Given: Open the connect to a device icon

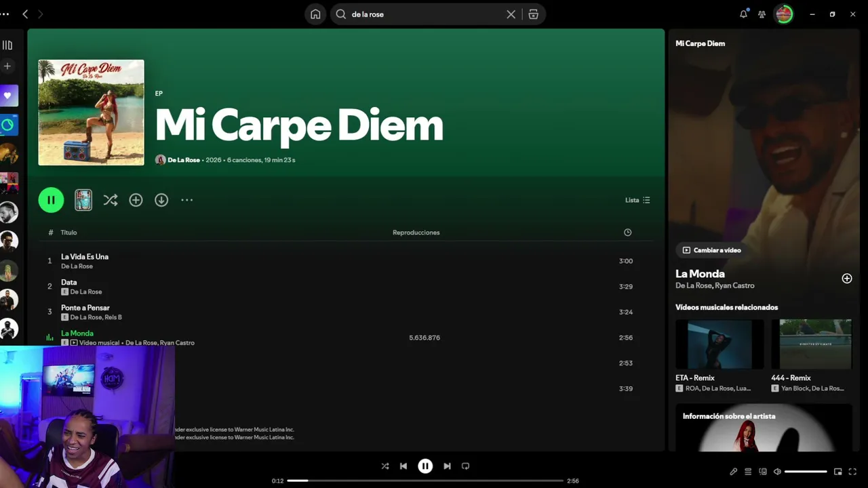Looking at the screenshot, I should click(x=763, y=472).
